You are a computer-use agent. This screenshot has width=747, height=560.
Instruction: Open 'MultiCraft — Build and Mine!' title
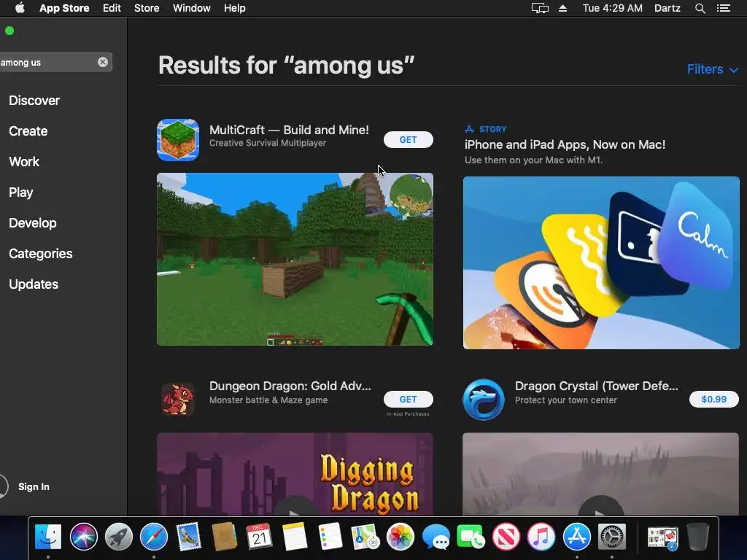point(289,130)
